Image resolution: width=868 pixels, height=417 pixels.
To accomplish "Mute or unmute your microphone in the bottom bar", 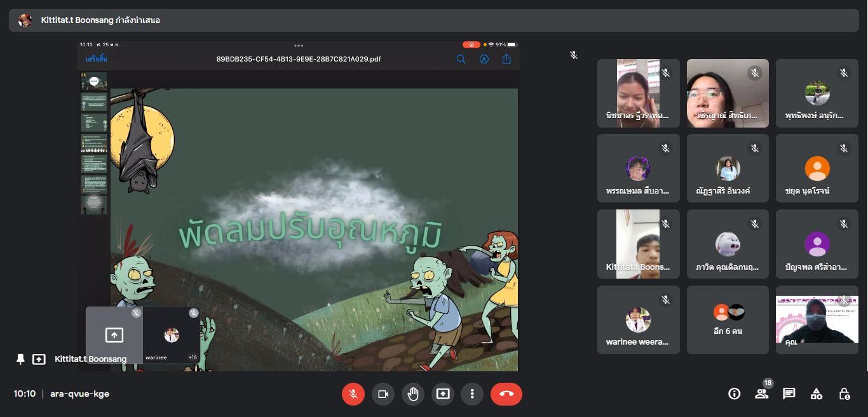I will (353, 394).
